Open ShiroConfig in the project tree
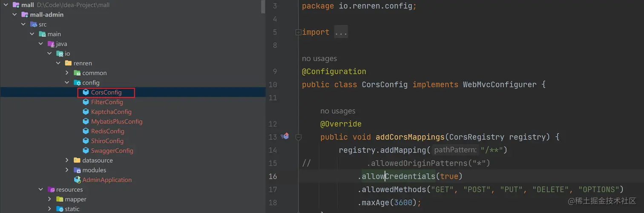644x213 pixels. click(107, 141)
